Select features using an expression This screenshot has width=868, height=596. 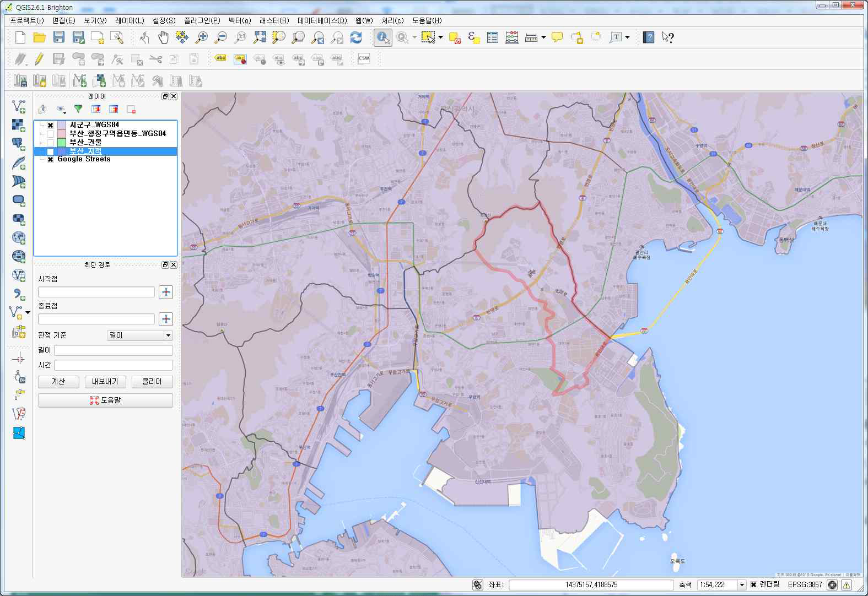pos(473,37)
